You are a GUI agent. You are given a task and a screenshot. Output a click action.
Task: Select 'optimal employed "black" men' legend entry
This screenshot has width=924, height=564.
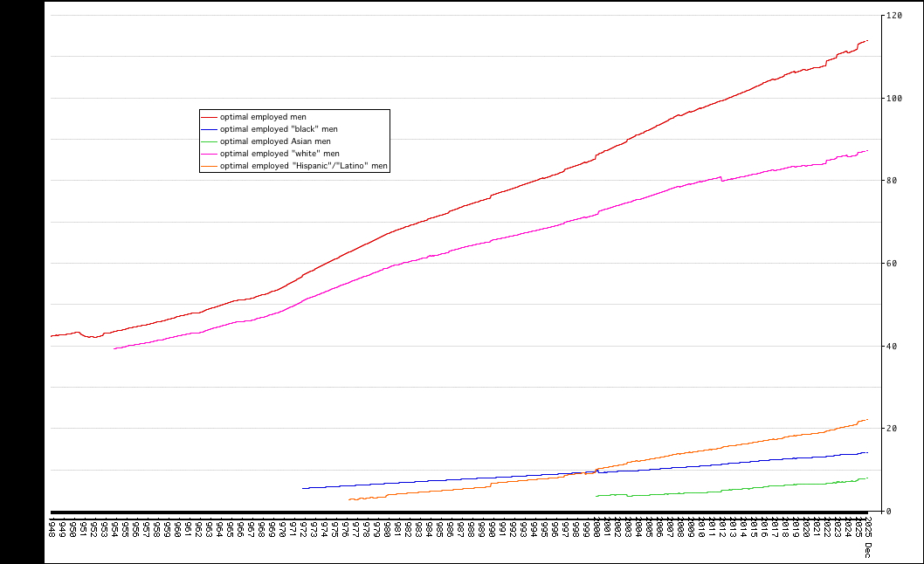pos(279,129)
